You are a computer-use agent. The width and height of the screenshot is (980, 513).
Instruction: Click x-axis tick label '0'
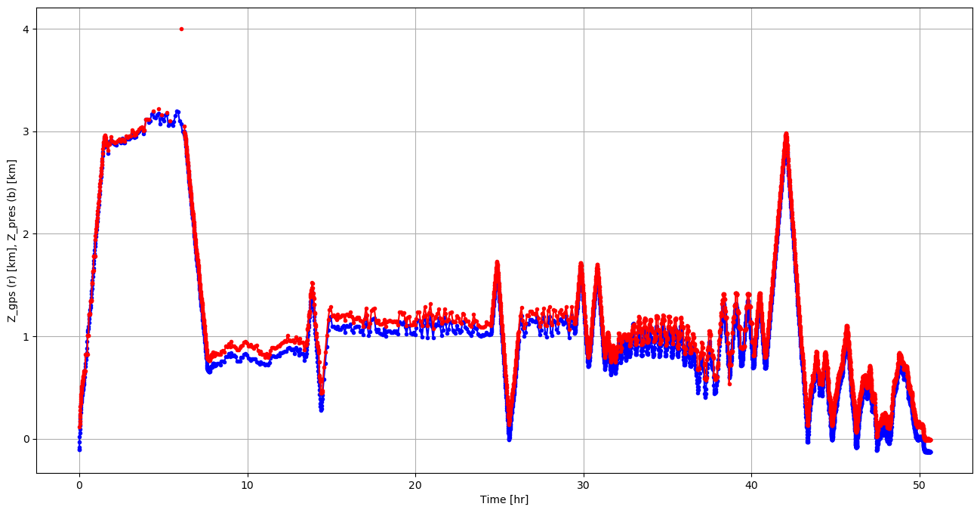[79, 485]
